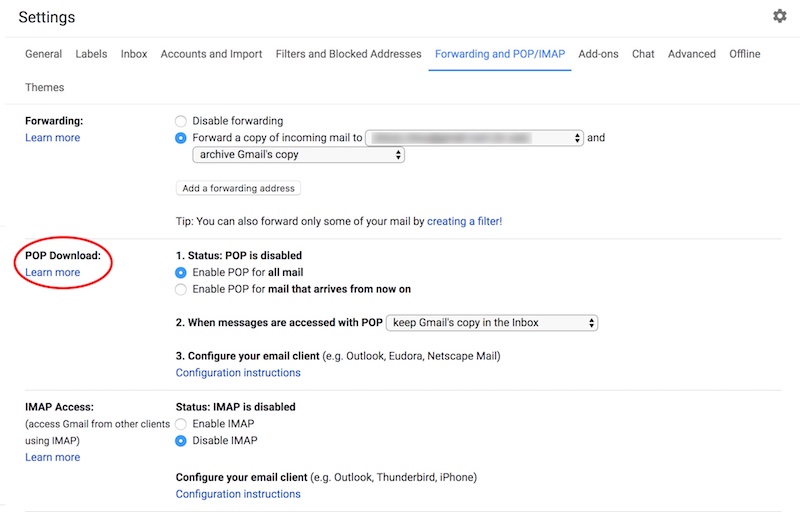800x512 pixels.
Task: Go to the Accounts and Import tab
Action: [x=211, y=54]
